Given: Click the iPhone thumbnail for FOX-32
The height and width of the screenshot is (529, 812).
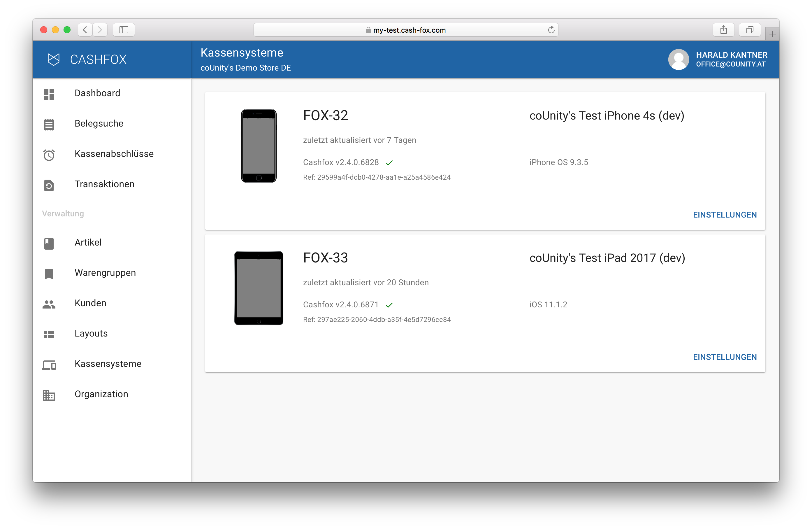Looking at the screenshot, I should tap(259, 146).
